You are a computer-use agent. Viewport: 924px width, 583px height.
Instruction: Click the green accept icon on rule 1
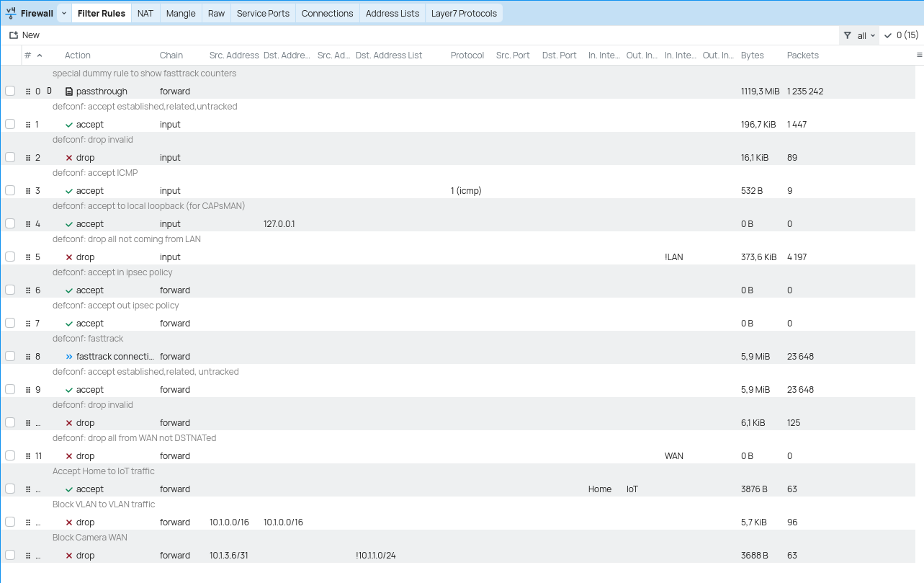coord(68,124)
